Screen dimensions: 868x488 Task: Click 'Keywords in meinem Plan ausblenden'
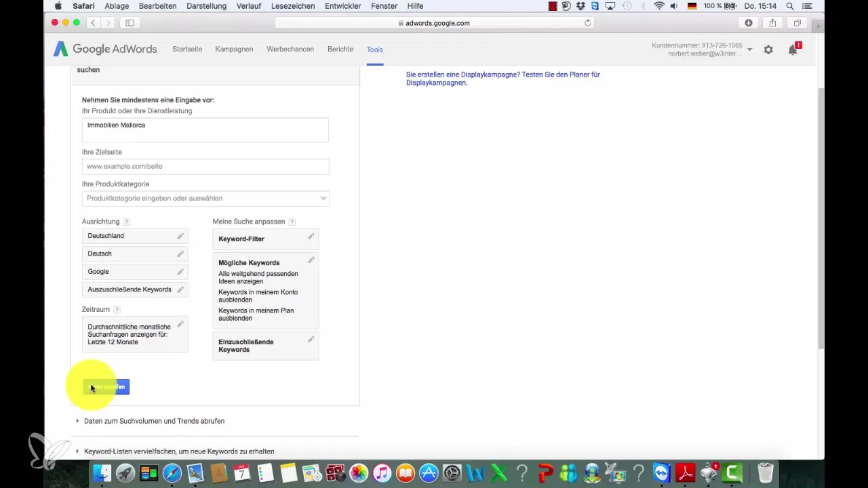[x=256, y=314]
